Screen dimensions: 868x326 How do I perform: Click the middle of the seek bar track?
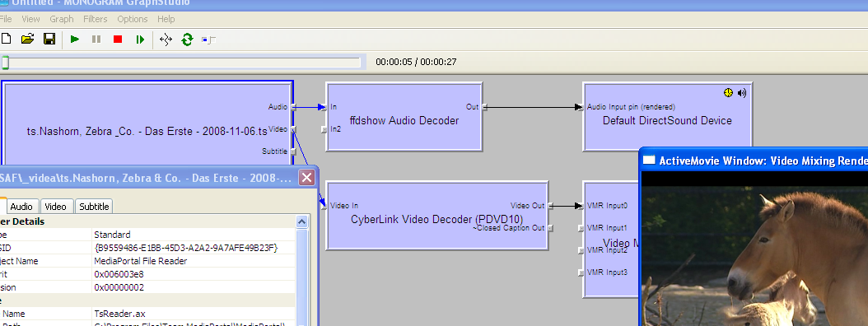click(181, 63)
